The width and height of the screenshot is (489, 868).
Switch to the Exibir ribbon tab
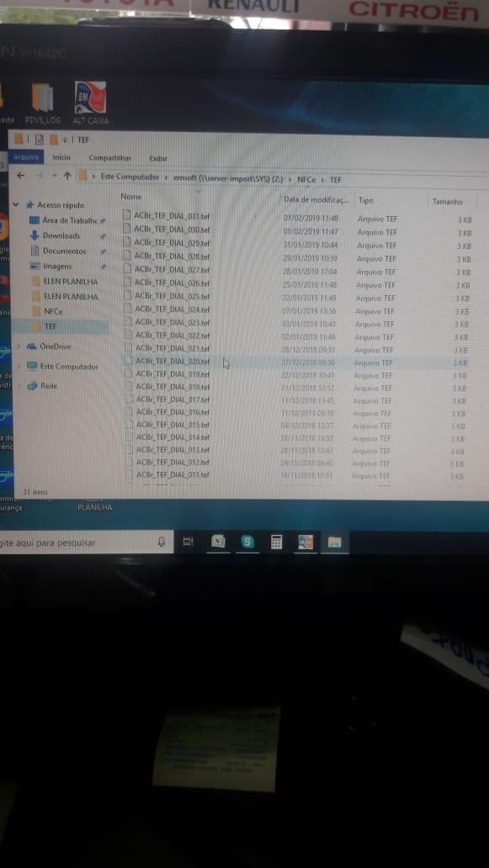[158, 158]
